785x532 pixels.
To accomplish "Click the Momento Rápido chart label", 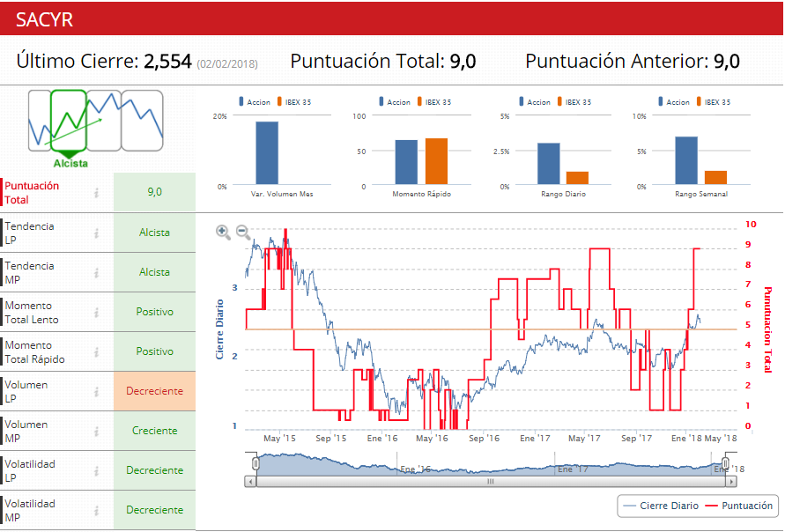I will point(421,194).
